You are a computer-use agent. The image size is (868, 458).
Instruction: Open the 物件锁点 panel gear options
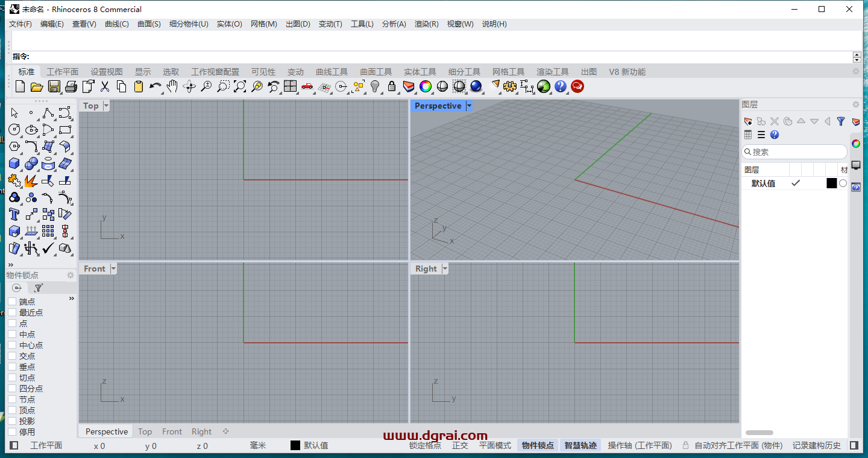point(71,275)
